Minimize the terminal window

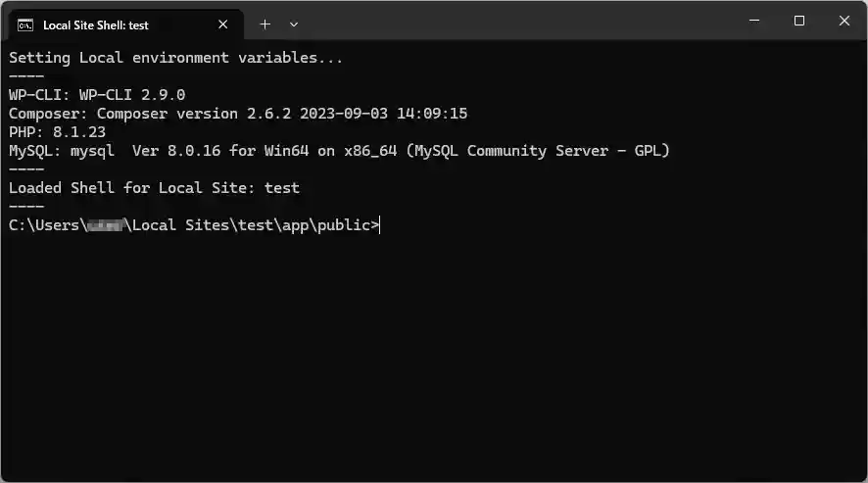(754, 21)
